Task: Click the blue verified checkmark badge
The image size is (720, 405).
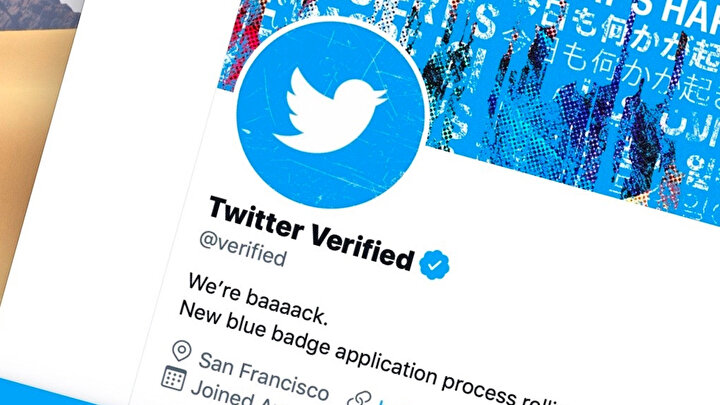Action: pos(434,264)
